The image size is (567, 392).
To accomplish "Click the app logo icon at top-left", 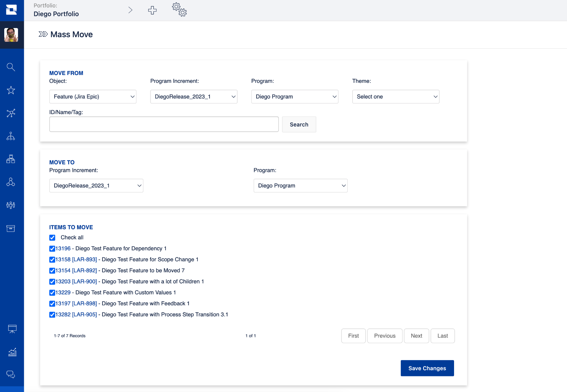I will 11,10.
